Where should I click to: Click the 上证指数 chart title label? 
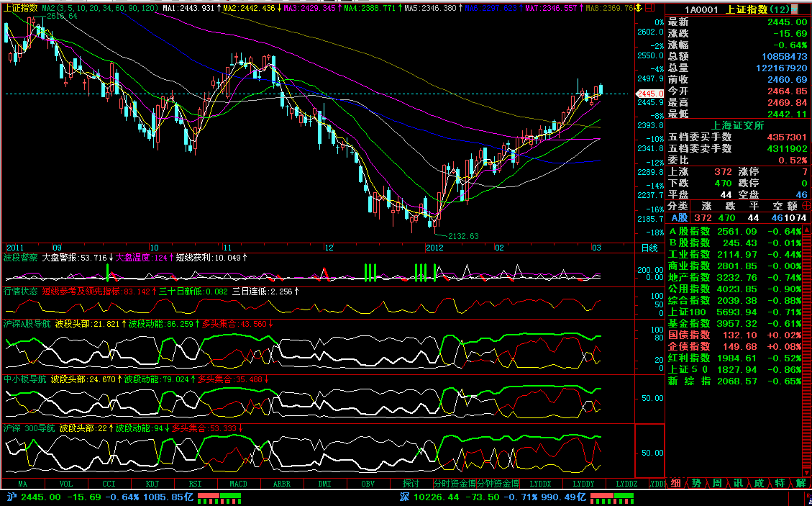20,7
